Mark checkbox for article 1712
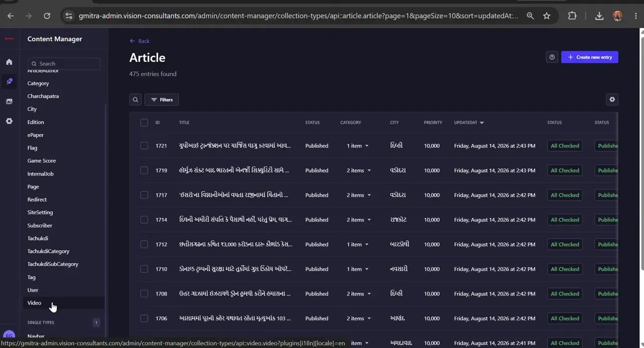 pos(144,244)
